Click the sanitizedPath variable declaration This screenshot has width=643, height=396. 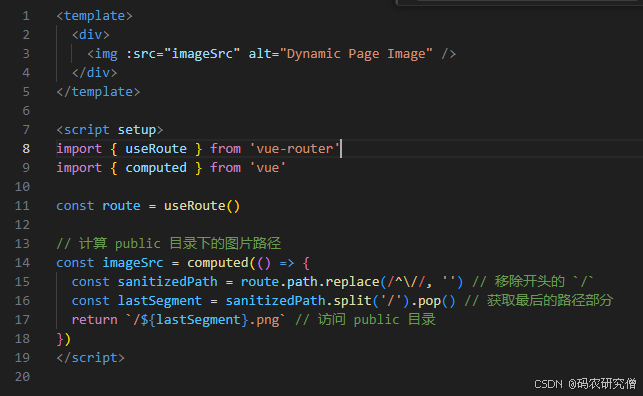click(167, 282)
